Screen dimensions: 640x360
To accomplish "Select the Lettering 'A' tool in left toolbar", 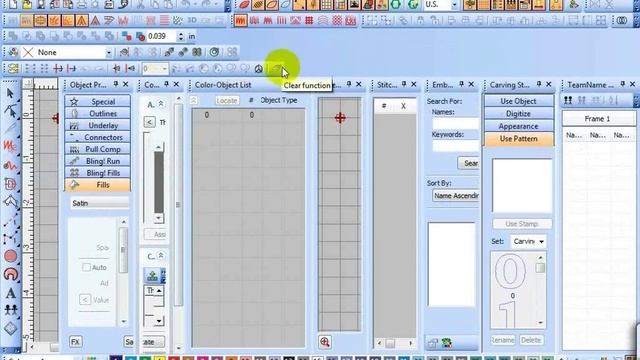I will tap(11, 293).
